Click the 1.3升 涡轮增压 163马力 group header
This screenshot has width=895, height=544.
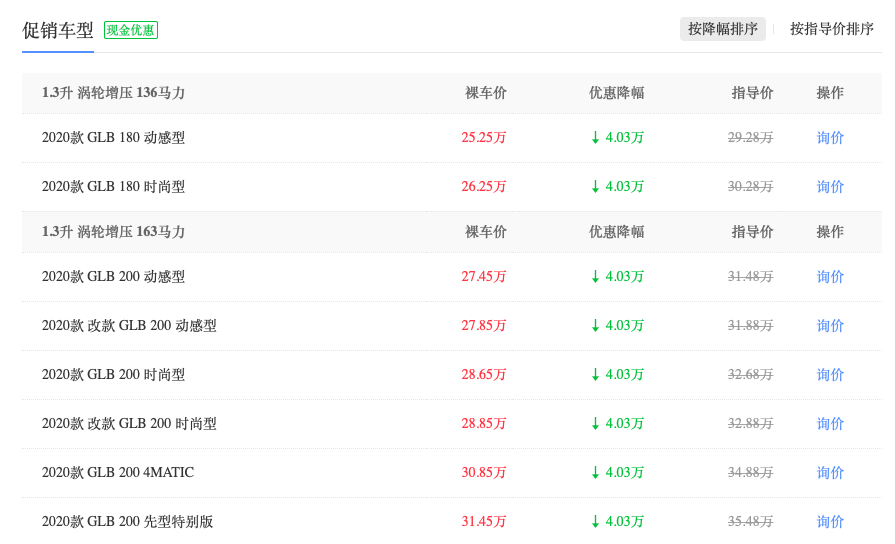point(114,232)
